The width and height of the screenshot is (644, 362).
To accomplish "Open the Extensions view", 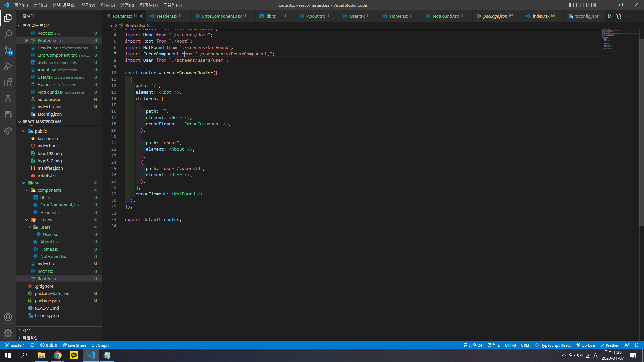I will pos(8,82).
